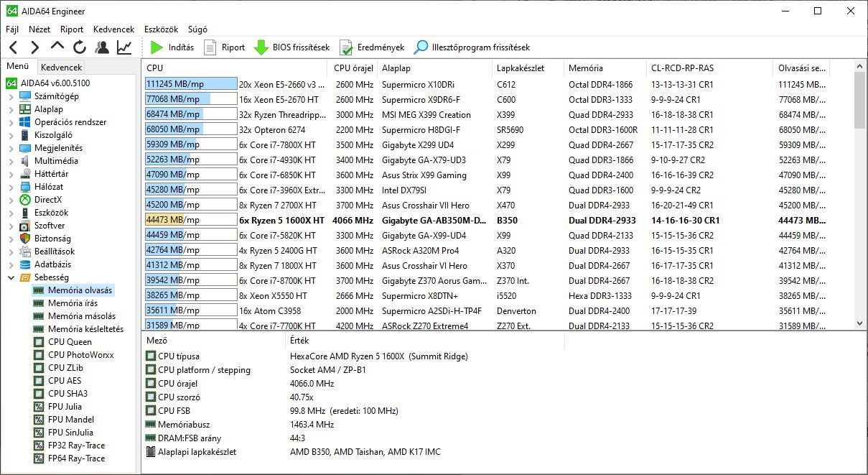Click the up-level arrow icon

[x=57, y=47]
